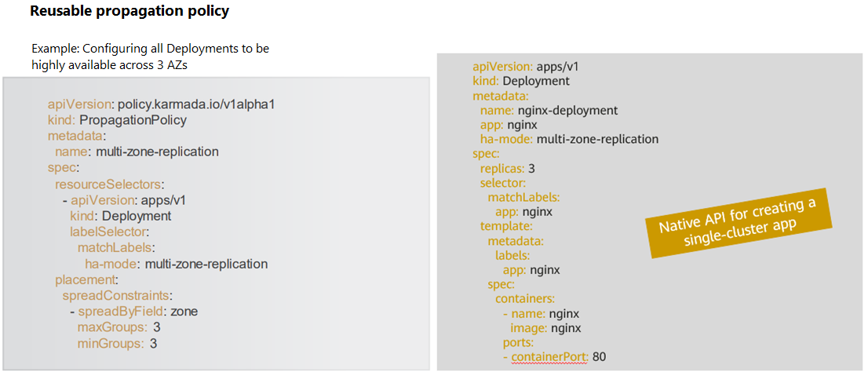Click the 'Reusable propagation policy' heading
The image size is (868, 376).
(x=129, y=12)
